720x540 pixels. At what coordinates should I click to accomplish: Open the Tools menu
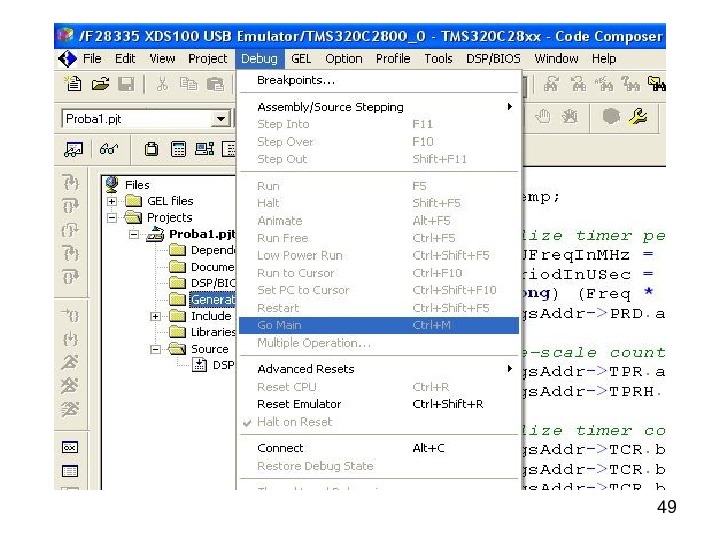[x=438, y=59]
